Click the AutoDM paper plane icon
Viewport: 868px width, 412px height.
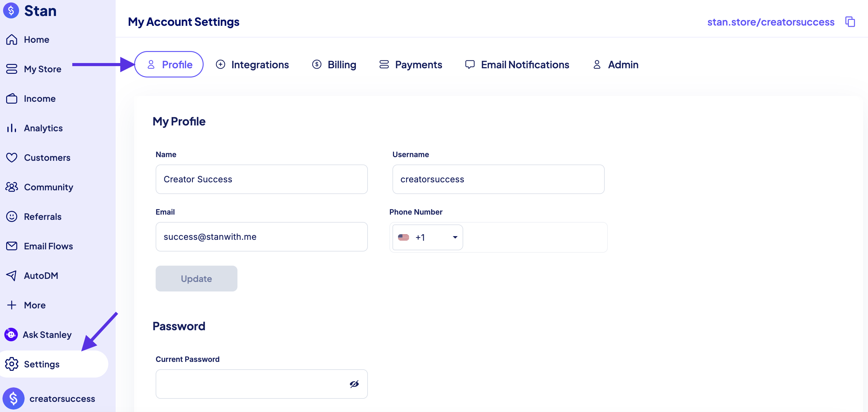[x=12, y=275]
